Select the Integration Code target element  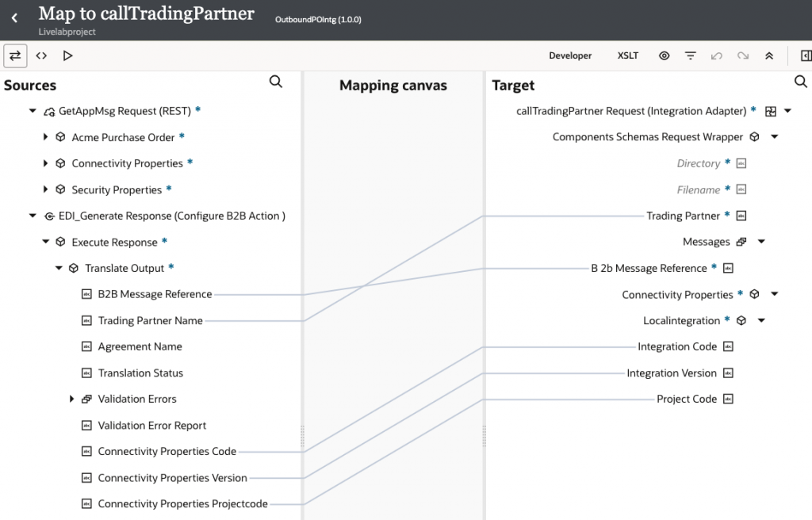pyautogui.click(x=677, y=346)
